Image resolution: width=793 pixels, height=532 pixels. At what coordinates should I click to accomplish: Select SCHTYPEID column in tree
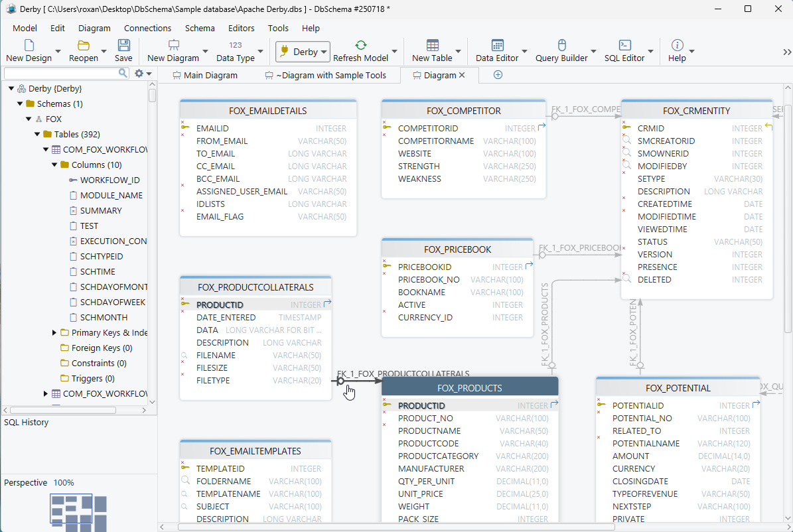click(101, 257)
